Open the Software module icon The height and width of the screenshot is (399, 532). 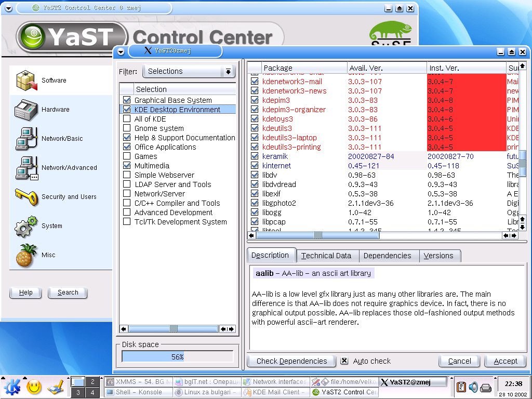(x=26, y=81)
